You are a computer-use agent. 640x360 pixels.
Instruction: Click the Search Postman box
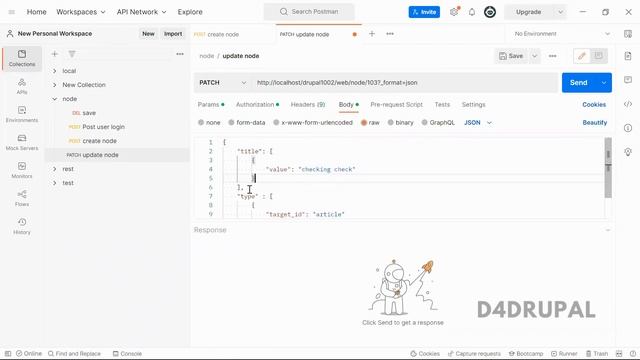[309, 12]
